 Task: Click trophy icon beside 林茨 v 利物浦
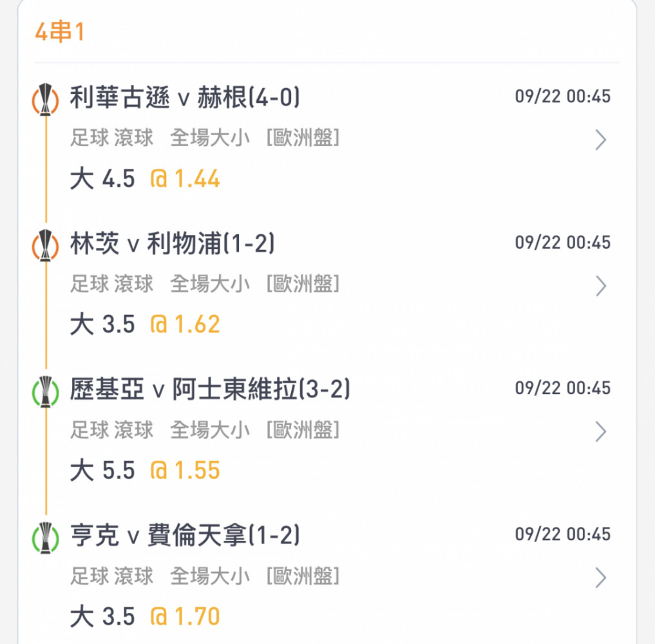(46, 245)
